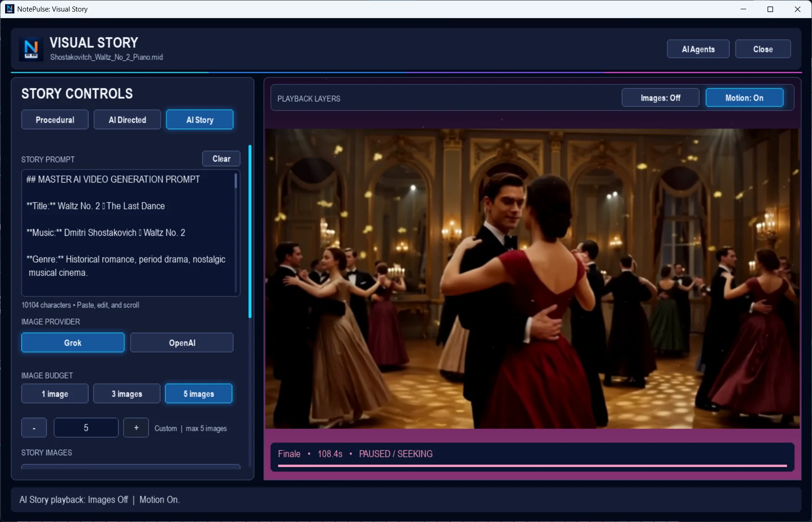
Task: Seek on the pink playback progress bar
Action: pyautogui.click(x=532, y=465)
